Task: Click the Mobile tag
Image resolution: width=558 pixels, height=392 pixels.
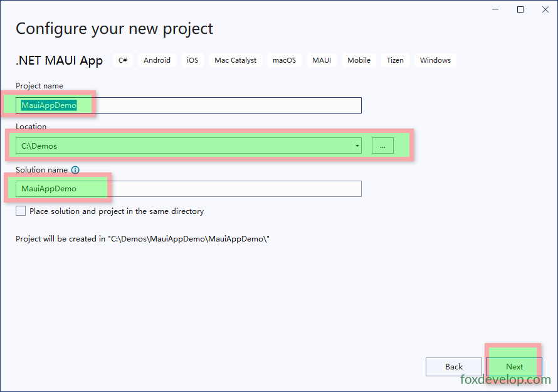Action: (x=359, y=60)
